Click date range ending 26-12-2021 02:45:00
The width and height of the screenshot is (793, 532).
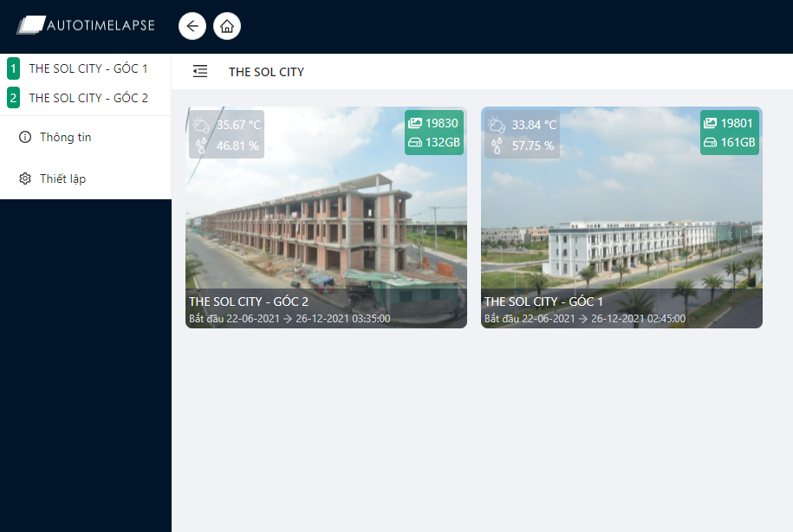(x=585, y=319)
